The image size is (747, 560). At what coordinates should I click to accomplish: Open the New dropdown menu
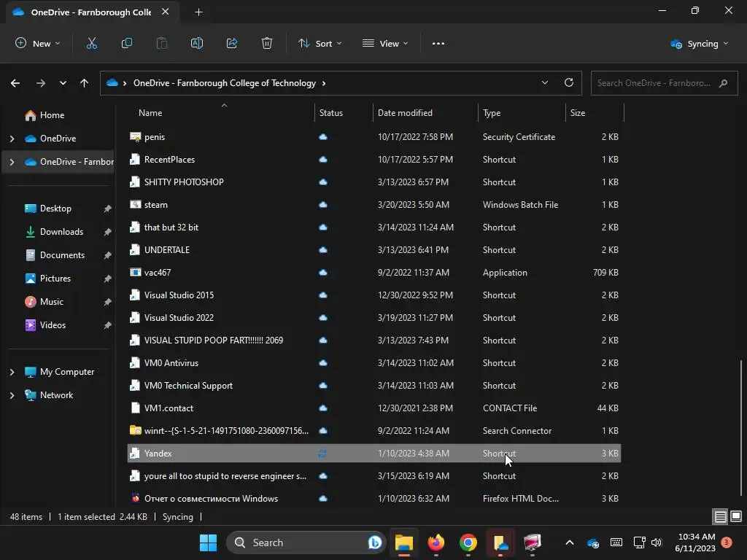pos(38,43)
